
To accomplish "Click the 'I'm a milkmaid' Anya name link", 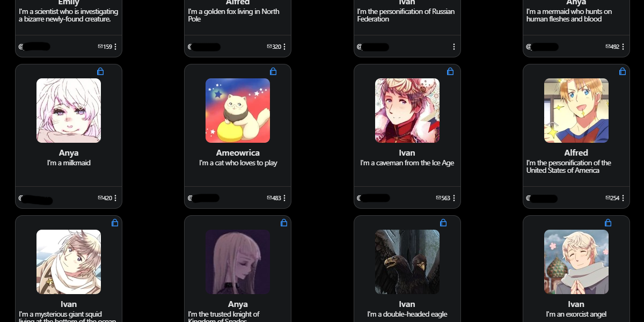I will pyautogui.click(x=69, y=153).
